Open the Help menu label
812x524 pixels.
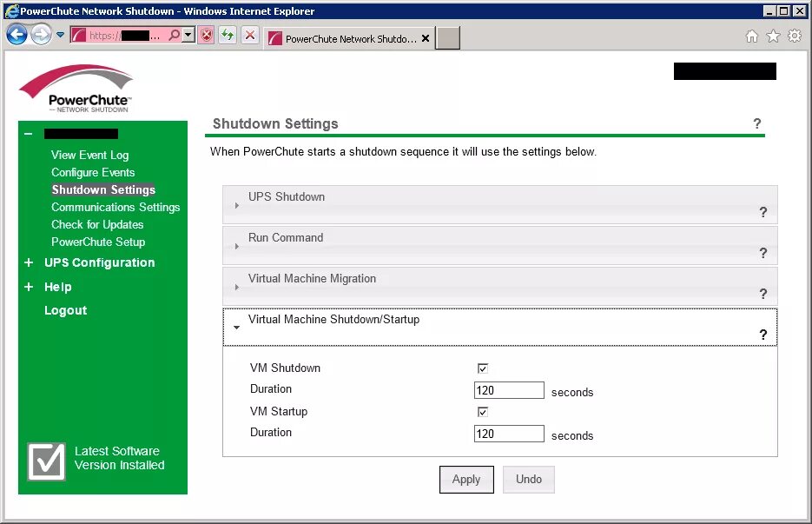pyautogui.click(x=58, y=287)
